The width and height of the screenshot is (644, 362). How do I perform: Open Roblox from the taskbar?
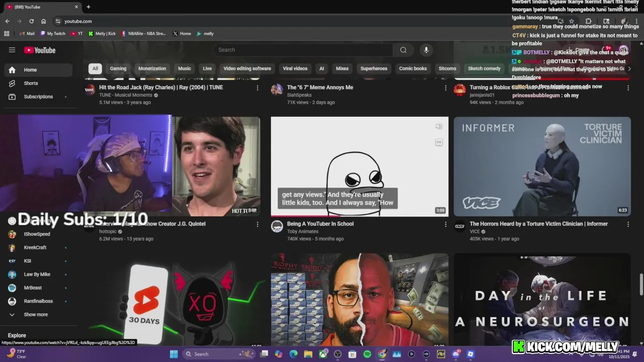tap(470, 354)
